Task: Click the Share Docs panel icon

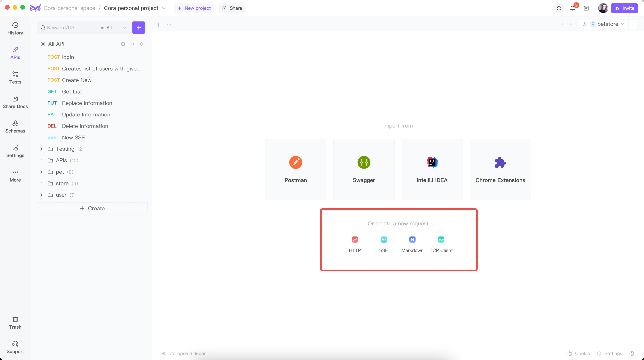Action: click(15, 102)
